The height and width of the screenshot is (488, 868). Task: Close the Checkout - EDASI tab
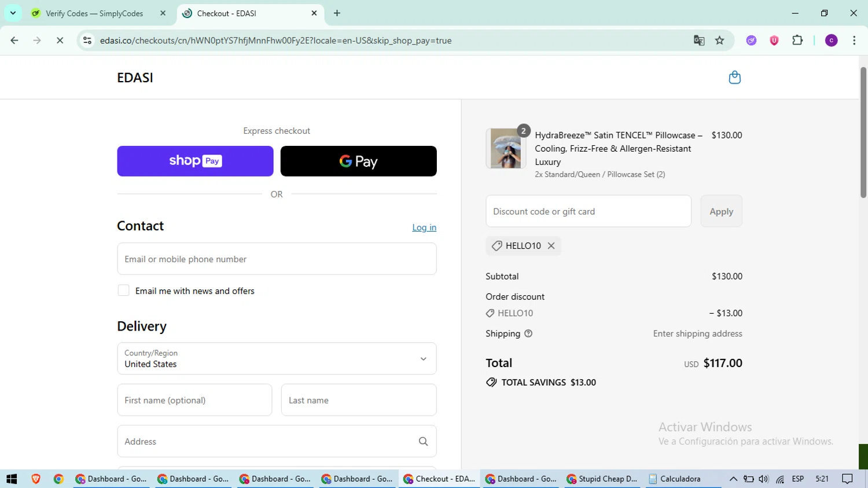point(314,13)
